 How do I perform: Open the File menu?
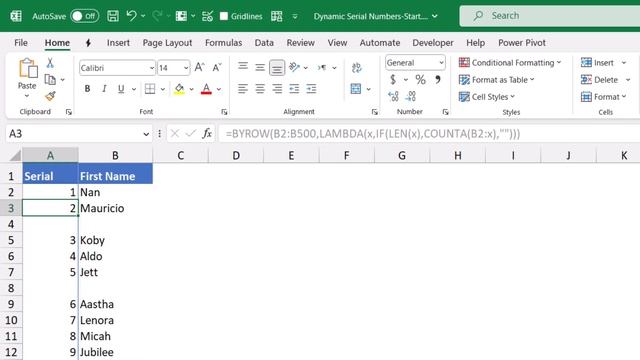point(21,42)
